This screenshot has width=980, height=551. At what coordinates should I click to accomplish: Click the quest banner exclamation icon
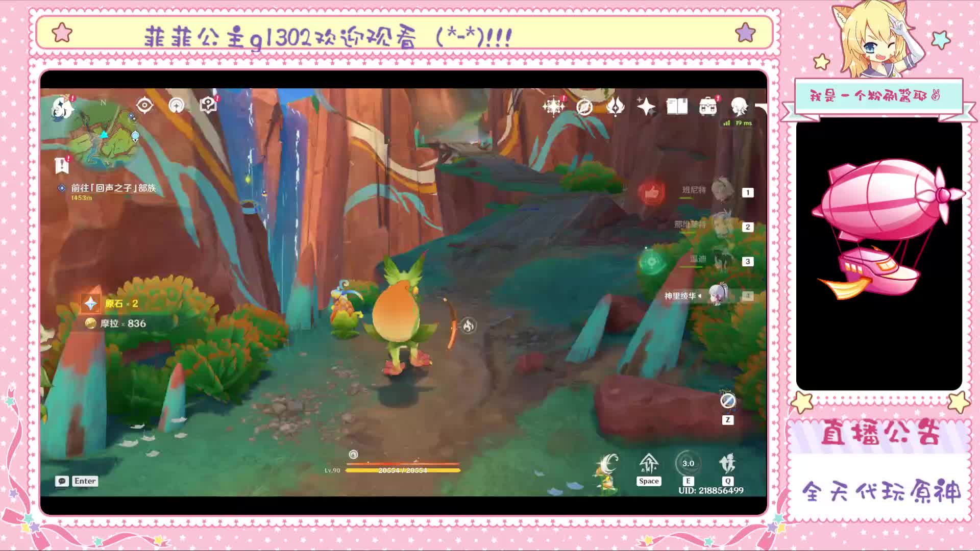pos(62,165)
